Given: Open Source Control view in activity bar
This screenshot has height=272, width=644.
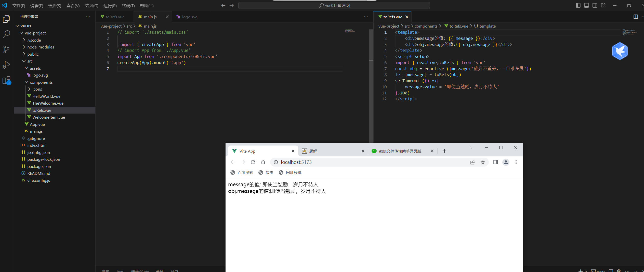Looking at the screenshot, I should pos(6,49).
